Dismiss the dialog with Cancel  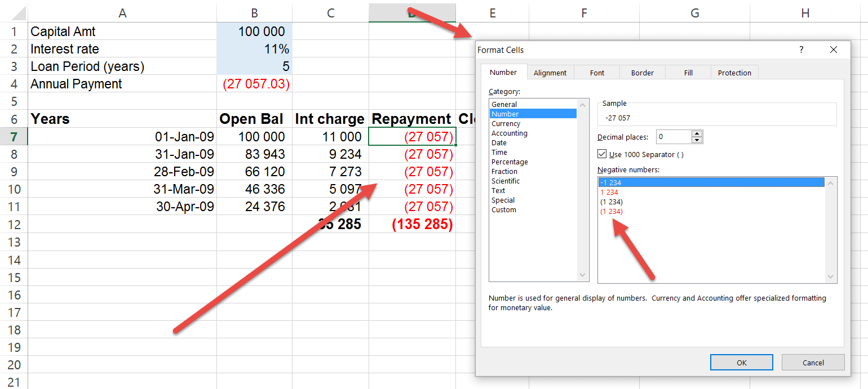click(x=813, y=363)
